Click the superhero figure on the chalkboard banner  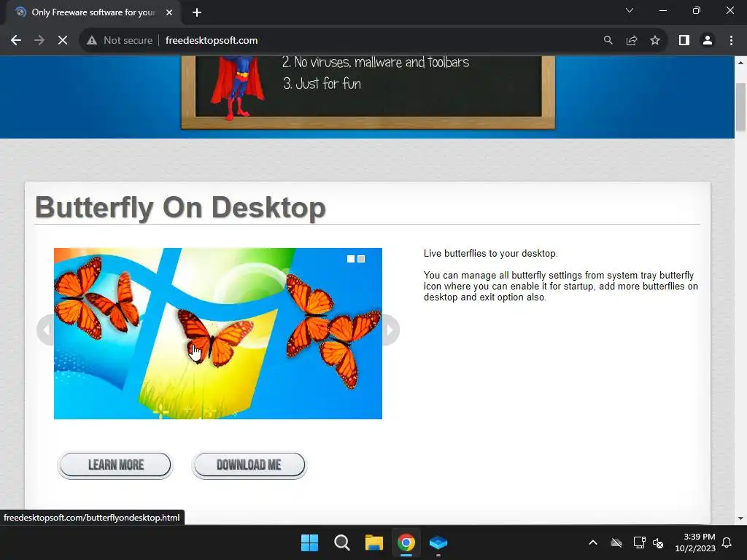237,87
